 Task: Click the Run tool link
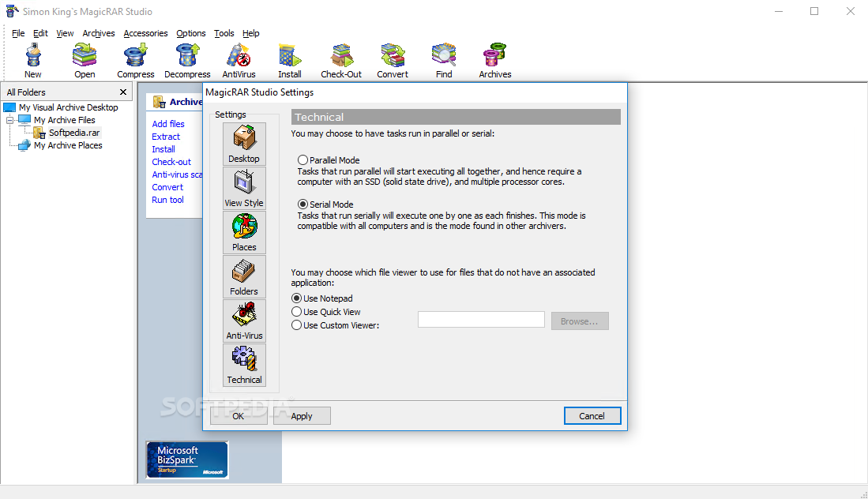pyautogui.click(x=167, y=201)
